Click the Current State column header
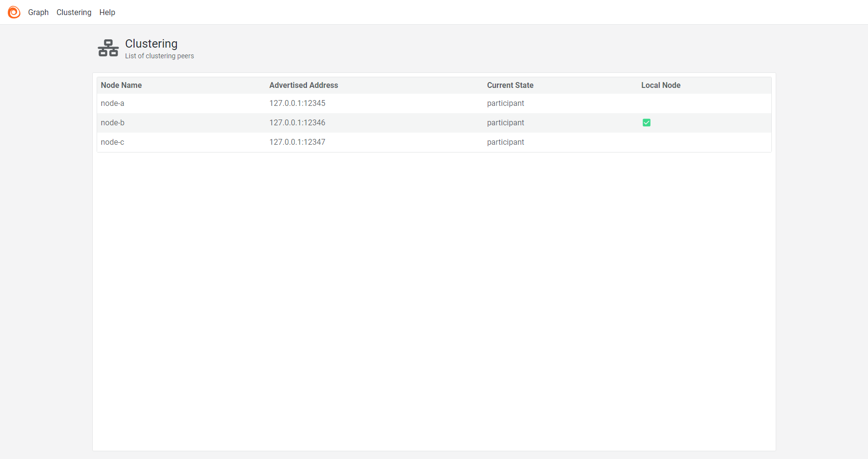 click(x=510, y=85)
